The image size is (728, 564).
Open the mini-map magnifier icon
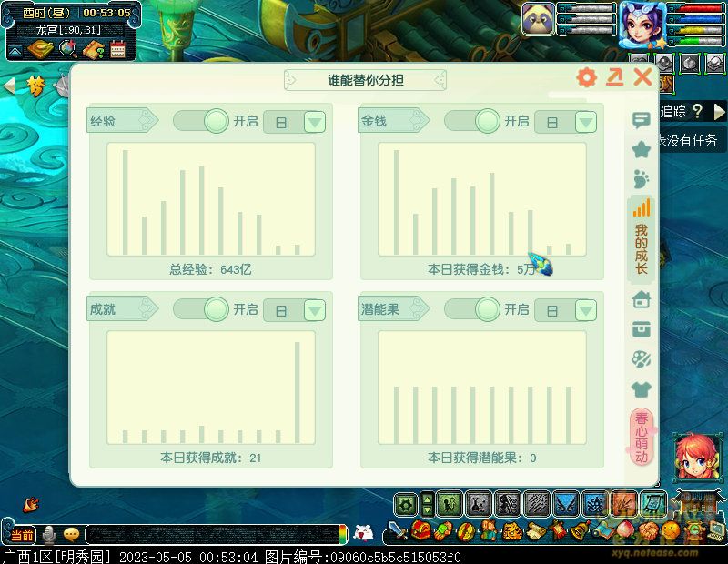coord(68,49)
